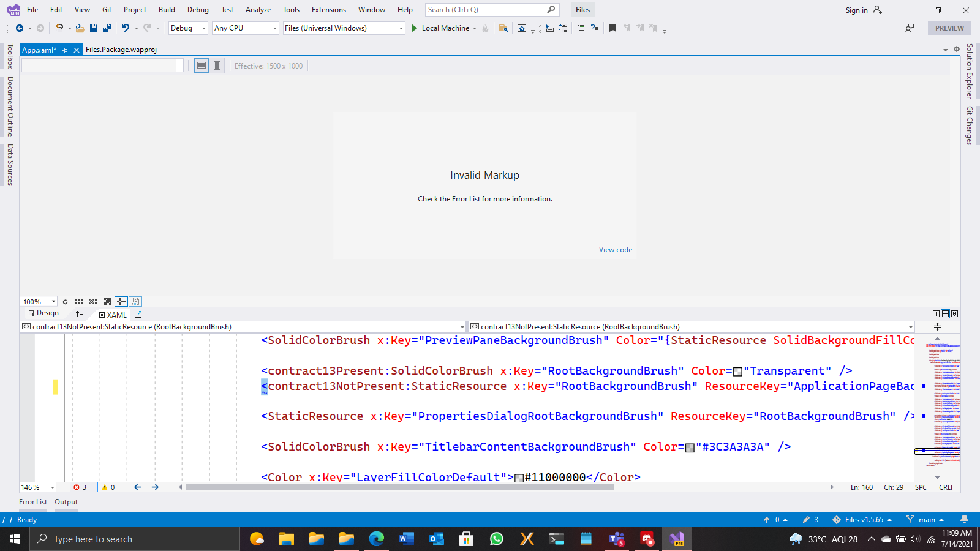Open the notifications bell in status bar
The image size is (980, 551).
[964, 520]
